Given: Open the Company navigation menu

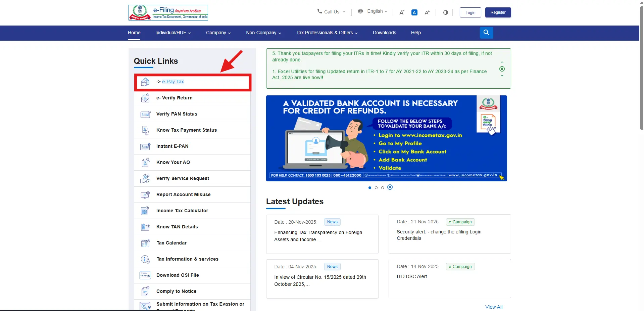Looking at the screenshot, I should tap(218, 33).
